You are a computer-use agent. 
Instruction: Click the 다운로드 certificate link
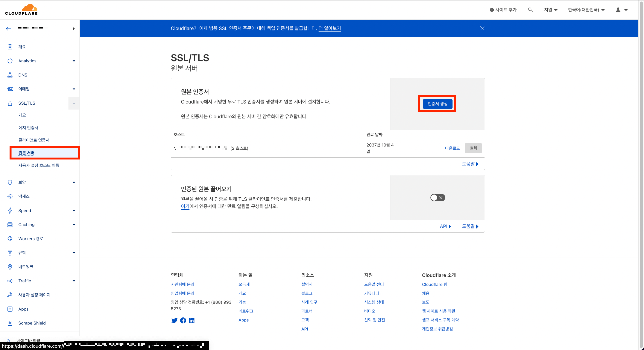click(452, 148)
